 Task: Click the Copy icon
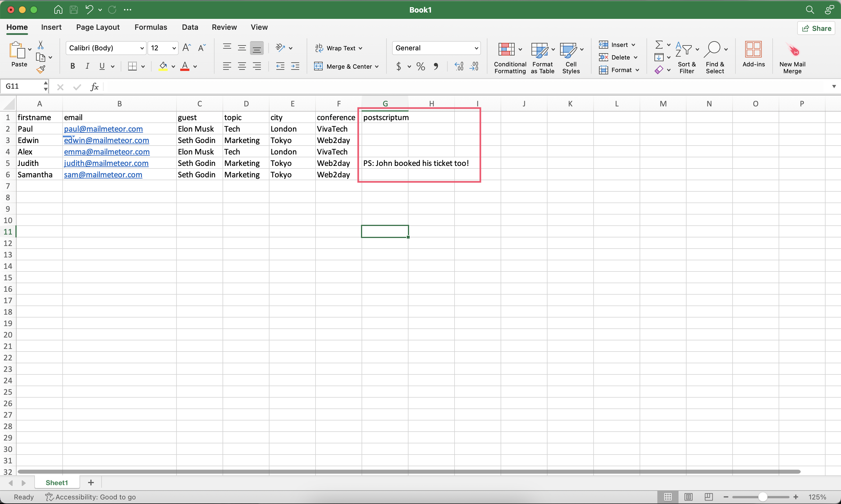(40, 57)
